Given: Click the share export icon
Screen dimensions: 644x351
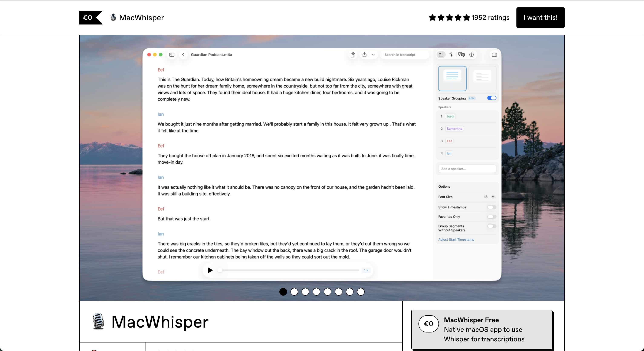Looking at the screenshot, I should 365,55.
